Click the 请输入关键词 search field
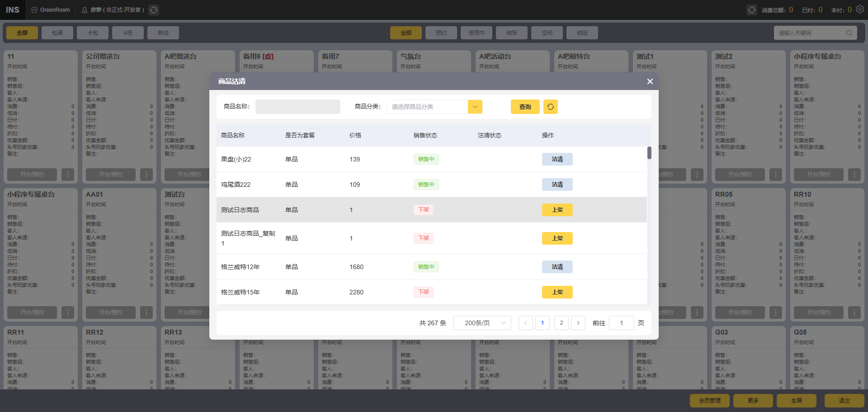 pyautogui.click(x=815, y=33)
